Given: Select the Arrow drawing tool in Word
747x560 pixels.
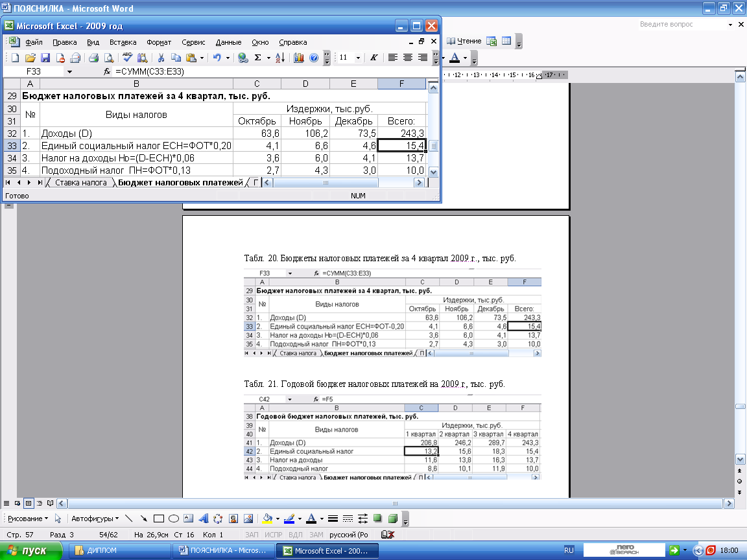Looking at the screenshot, I should (143, 519).
